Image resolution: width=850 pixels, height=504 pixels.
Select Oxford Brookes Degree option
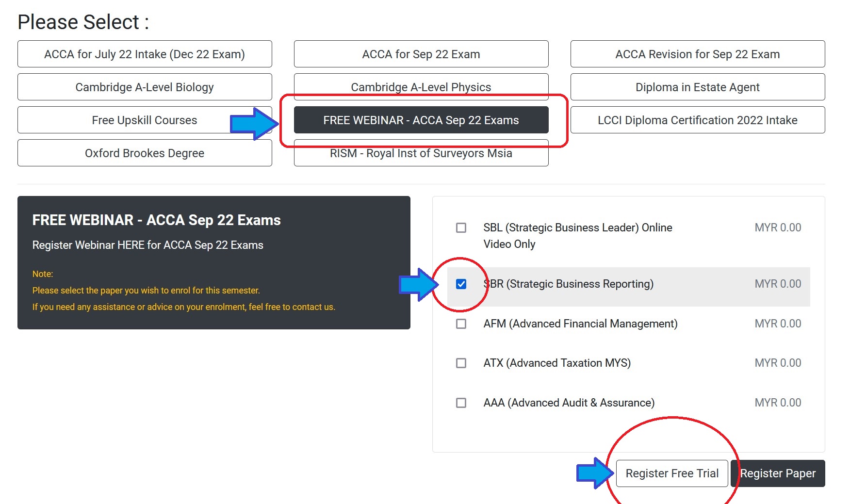pos(145,153)
